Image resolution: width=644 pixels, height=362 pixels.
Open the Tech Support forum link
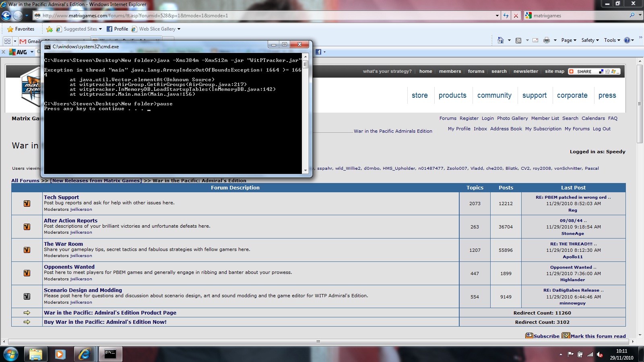61,197
